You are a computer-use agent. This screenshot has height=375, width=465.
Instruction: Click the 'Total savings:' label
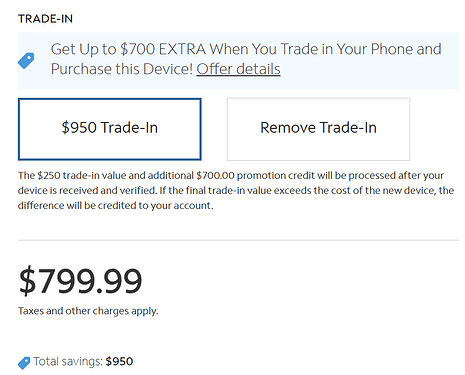(68, 361)
